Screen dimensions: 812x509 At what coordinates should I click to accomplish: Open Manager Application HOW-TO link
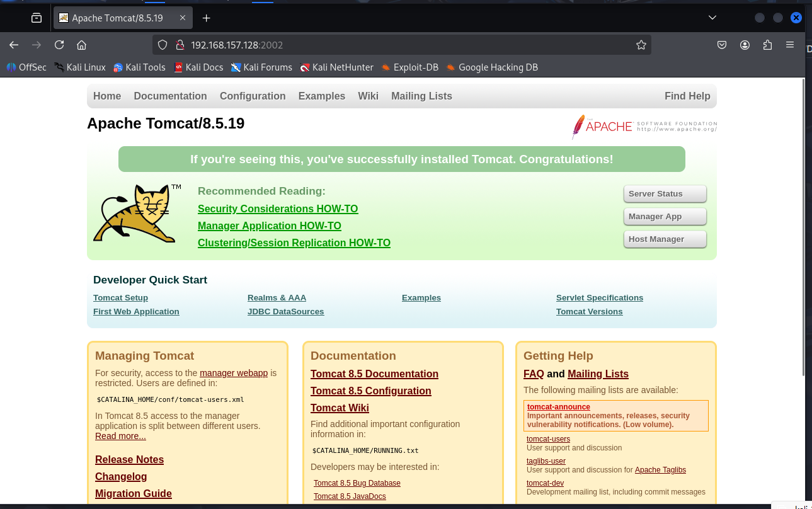pos(270,226)
